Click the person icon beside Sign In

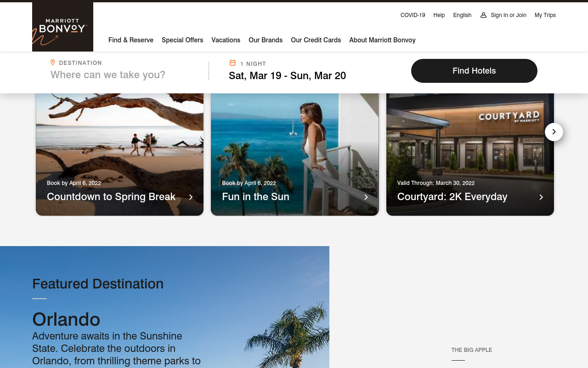coord(483,15)
